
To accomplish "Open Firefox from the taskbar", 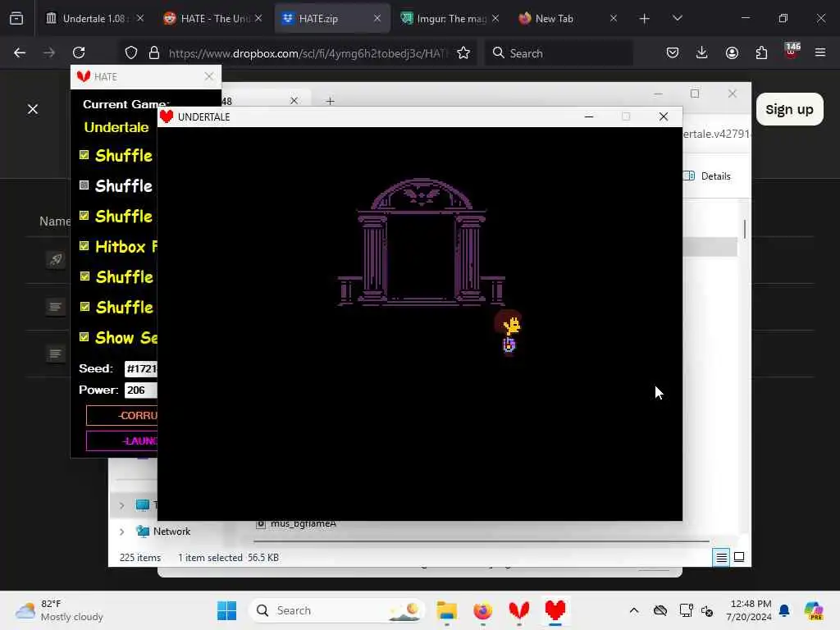I will (482, 610).
